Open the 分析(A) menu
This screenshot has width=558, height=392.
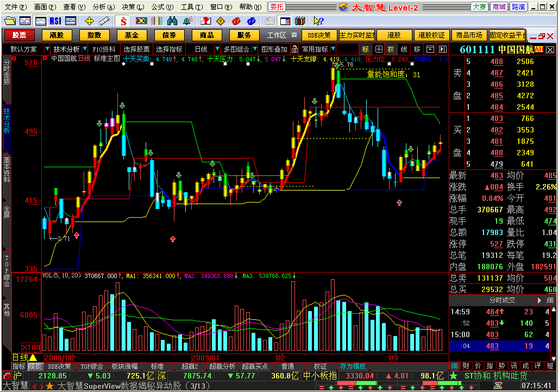click(x=104, y=7)
